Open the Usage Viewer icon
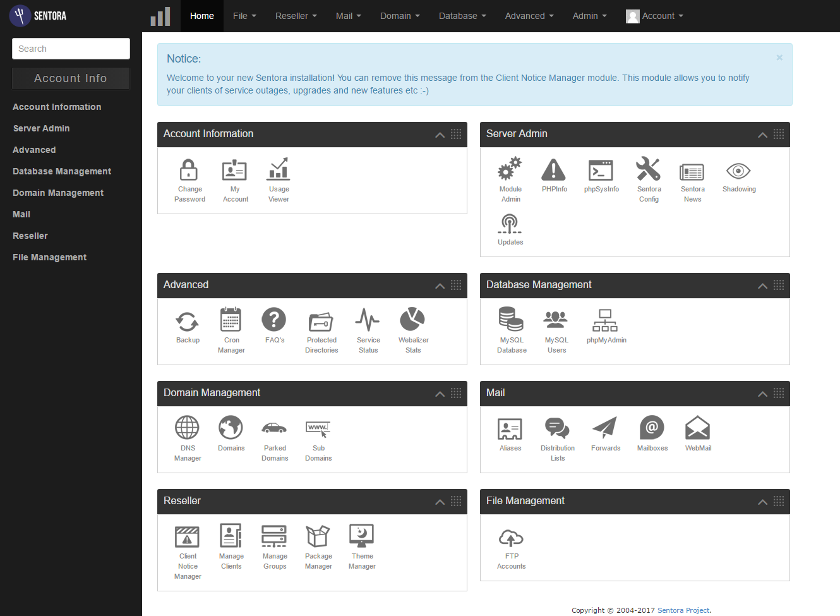Screen dimensions: 840x616 click(279, 169)
